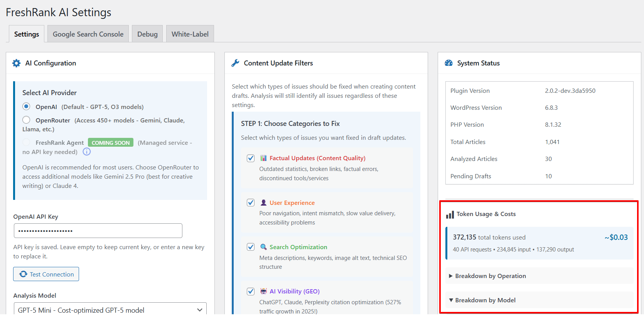Click the Token Usage & Costs heading
The width and height of the screenshot is (644, 315).
click(x=486, y=214)
